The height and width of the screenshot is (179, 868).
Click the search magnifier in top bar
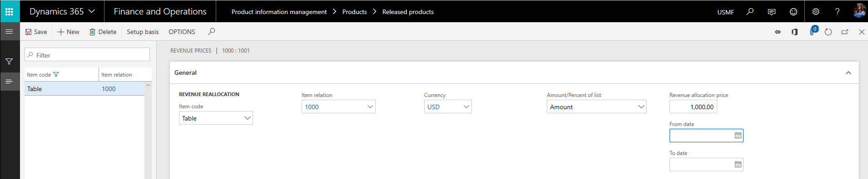coord(750,12)
